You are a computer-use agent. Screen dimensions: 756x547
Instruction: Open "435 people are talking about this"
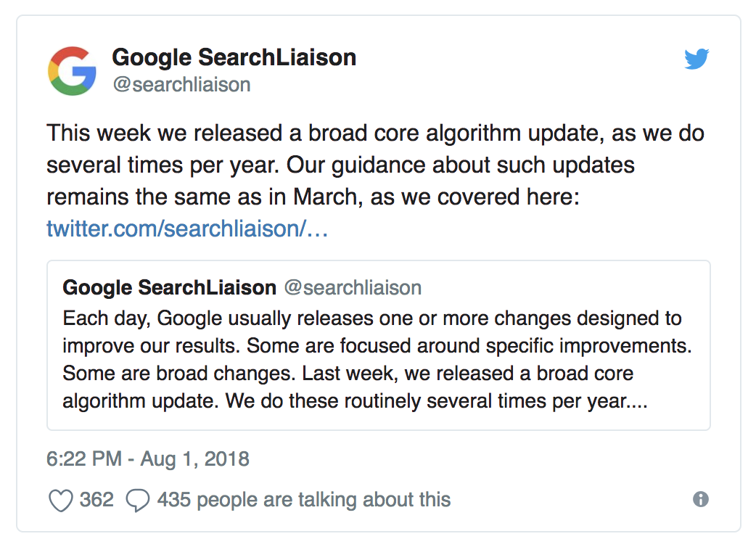304,500
